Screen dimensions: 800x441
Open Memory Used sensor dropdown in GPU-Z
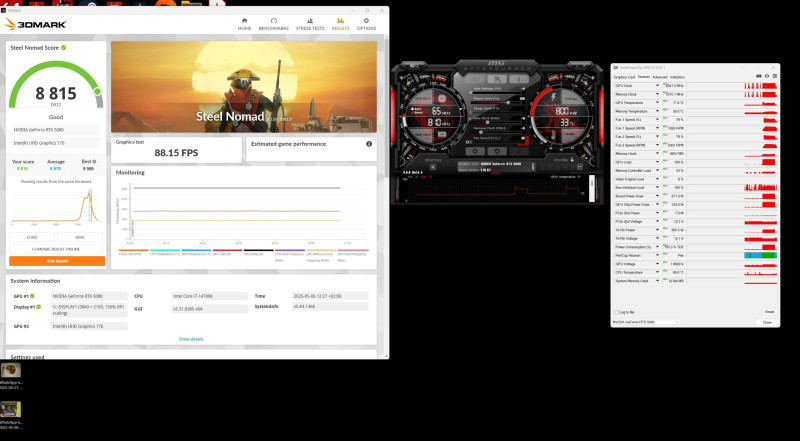click(657, 154)
